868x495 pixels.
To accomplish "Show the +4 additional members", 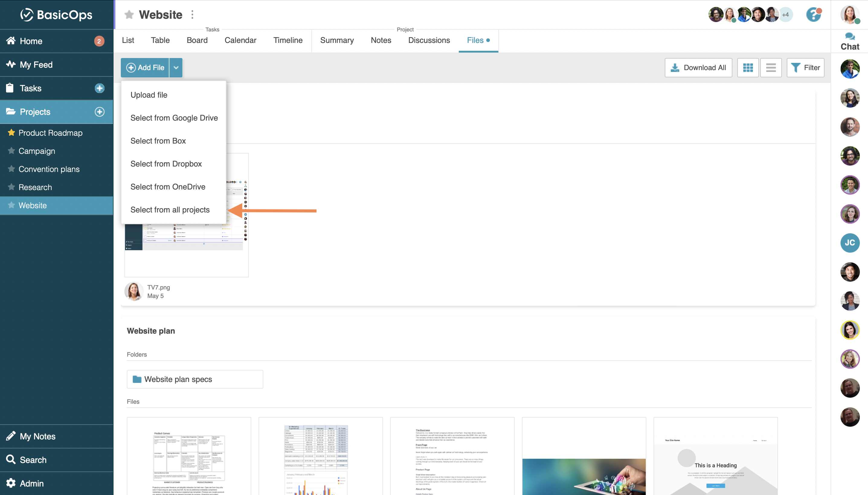I will pos(786,15).
